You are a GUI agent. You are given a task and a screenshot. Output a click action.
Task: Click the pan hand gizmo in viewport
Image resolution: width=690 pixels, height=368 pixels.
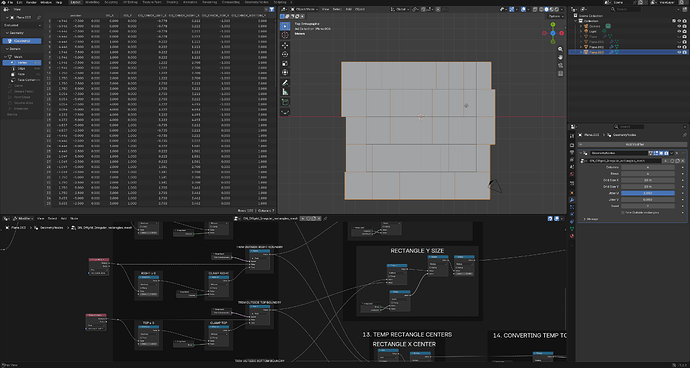[560, 57]
